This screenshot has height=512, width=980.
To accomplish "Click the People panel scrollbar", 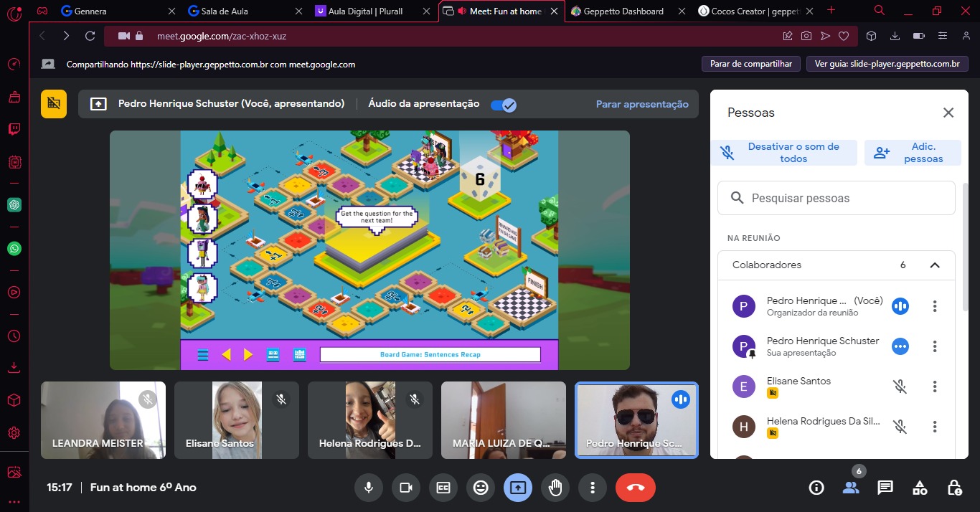I will [x=965, y=248].
